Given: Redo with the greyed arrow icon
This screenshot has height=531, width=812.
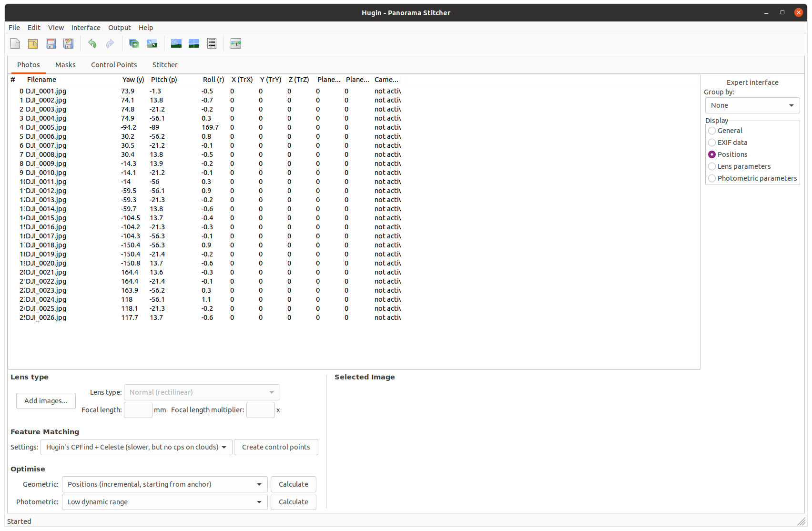Looking at the screenshot, I should point(110,44).
